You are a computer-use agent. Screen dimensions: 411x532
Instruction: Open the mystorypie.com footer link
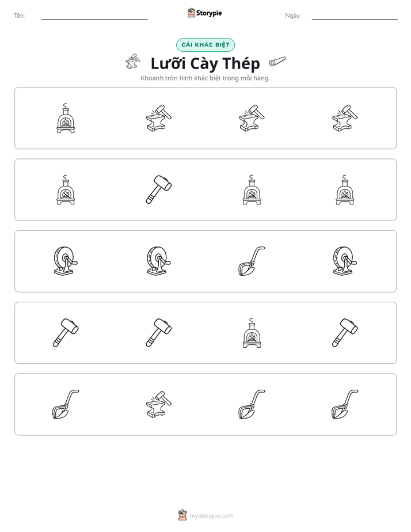[211, 516]
